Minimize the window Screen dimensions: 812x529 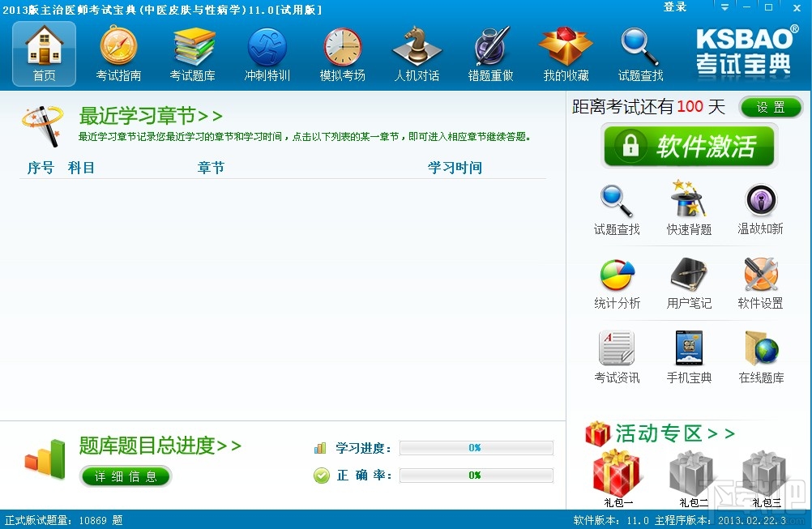pyautogui.click(x=746, y=7)
